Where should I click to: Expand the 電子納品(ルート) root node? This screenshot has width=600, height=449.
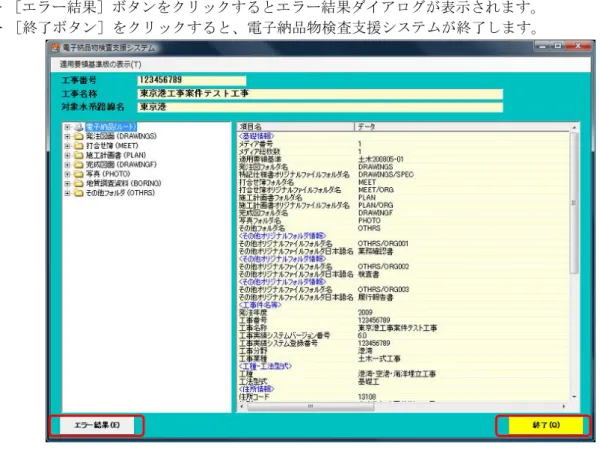point(67,127)
